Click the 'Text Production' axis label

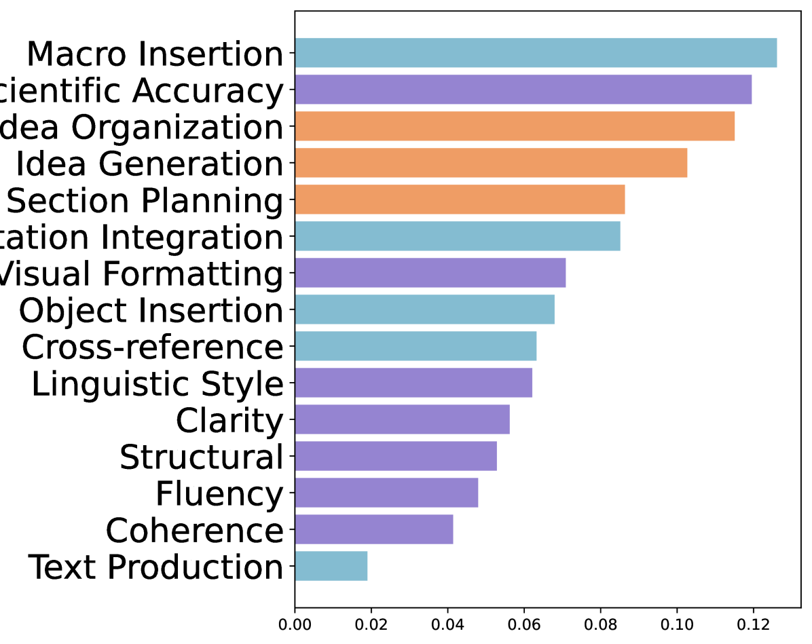click(x=156, y=567)
